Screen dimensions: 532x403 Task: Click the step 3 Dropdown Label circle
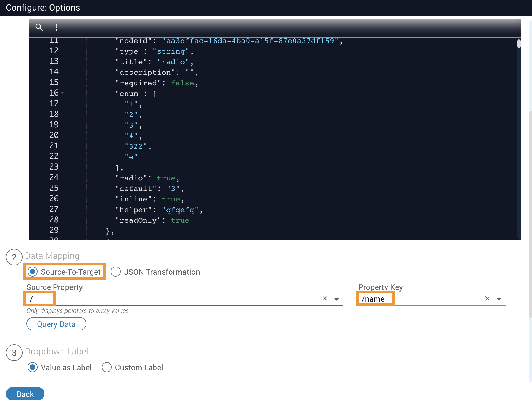point(14,353)
